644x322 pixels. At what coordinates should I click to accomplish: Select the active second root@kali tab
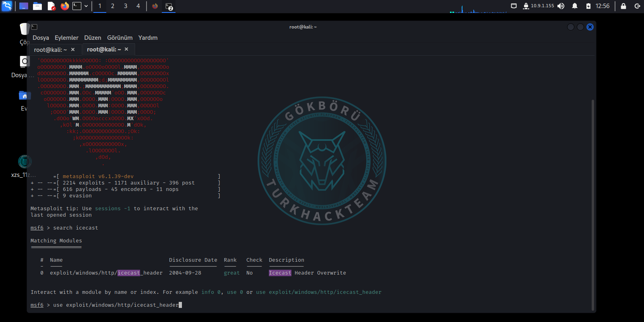coord(104,49)
